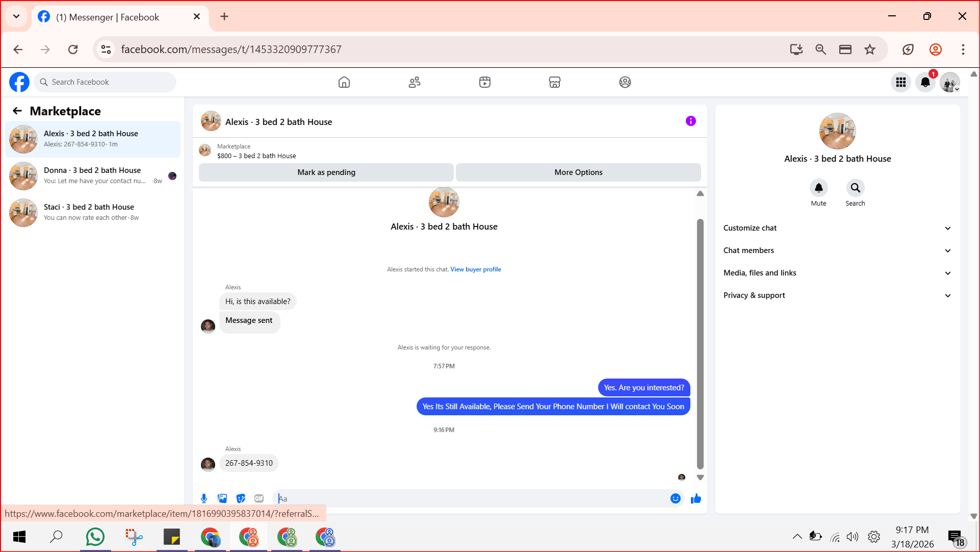This screenshot has height=552, width=980.
Task: Go to Marketplace tab in top navigation
Action: click(554, 82)
